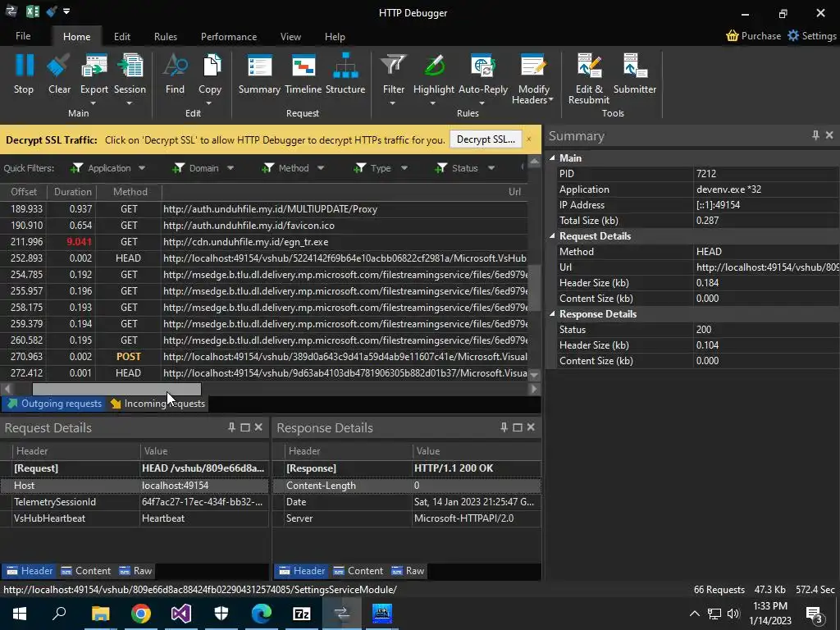
Task: Click the Session icon
Action: click(x=130, y=66)
